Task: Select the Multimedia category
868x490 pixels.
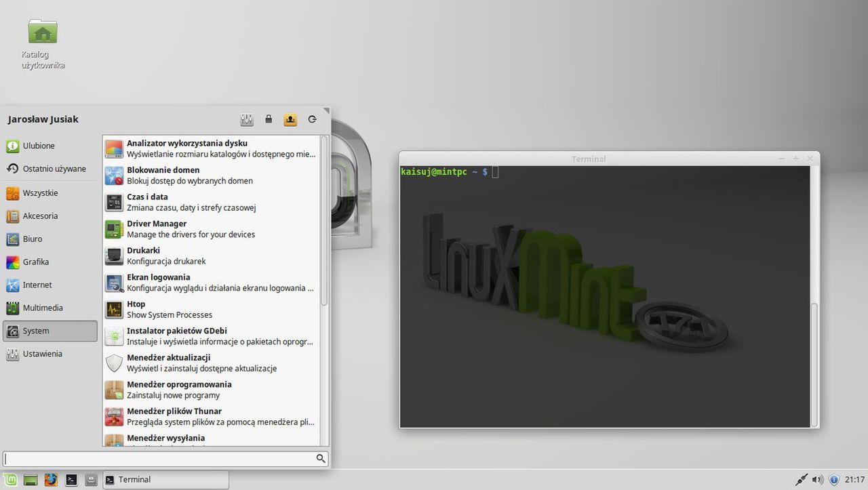Action: [50, 308]
